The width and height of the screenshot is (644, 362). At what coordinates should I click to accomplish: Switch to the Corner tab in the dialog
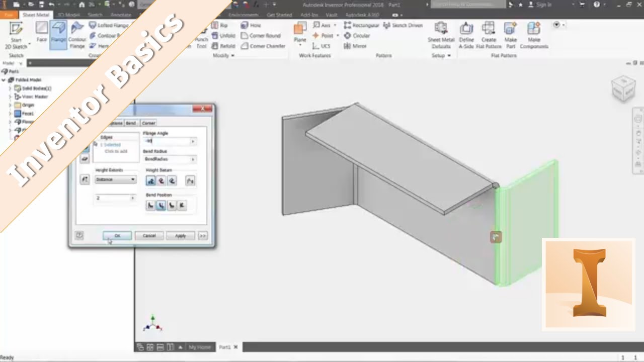point(148,123)
